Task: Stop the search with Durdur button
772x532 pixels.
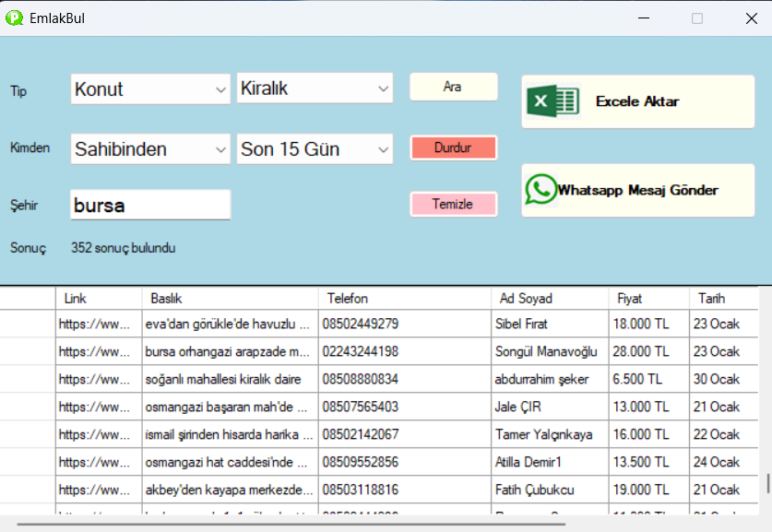Action: pyautogui.click(x=453, y=148)
